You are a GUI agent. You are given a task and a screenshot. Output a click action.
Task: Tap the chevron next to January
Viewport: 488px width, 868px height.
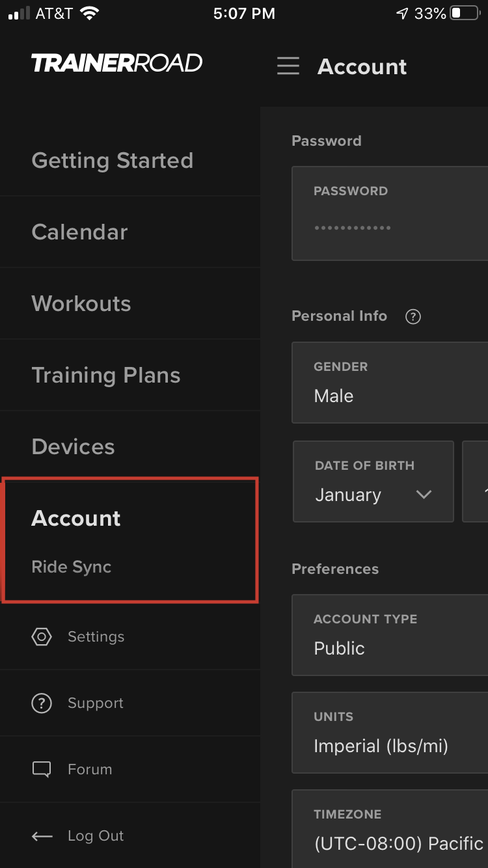point(424,495)
